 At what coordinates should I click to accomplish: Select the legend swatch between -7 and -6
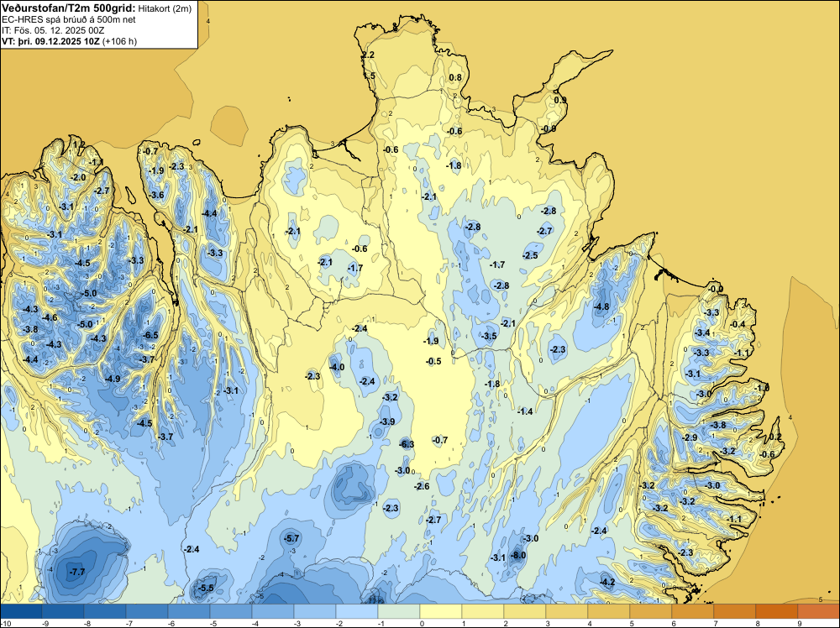click(x=147, y=611)
